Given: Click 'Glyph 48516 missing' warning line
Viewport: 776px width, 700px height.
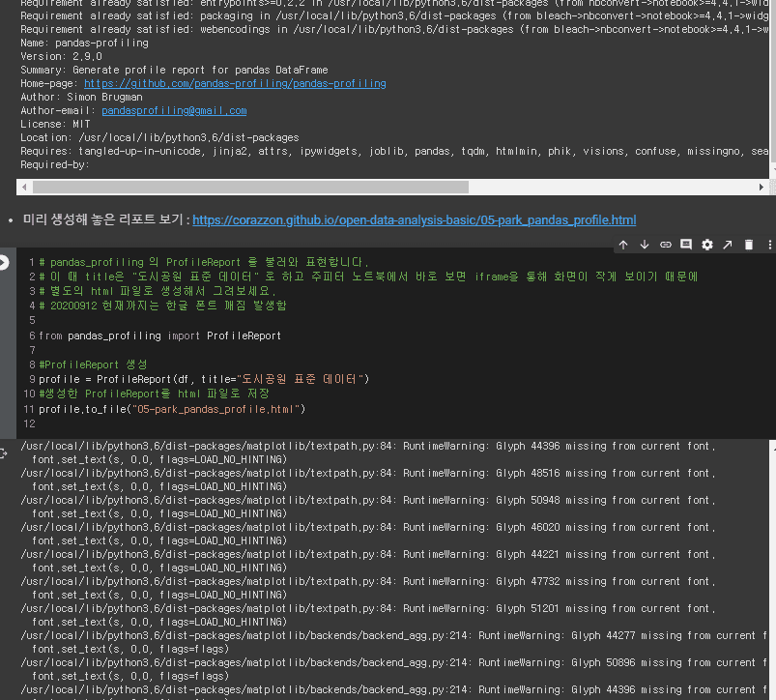Looking at the screenshot, I should (x=368, y=473).
